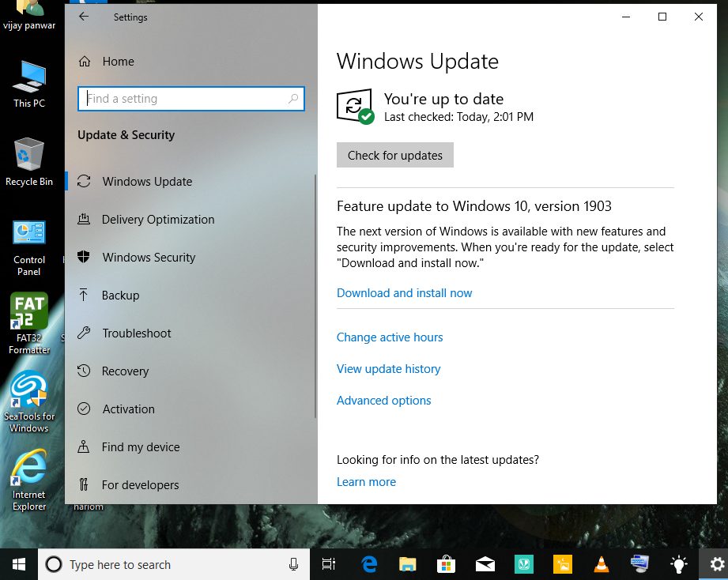Open Mail app from the taskbar

[485, 564]
